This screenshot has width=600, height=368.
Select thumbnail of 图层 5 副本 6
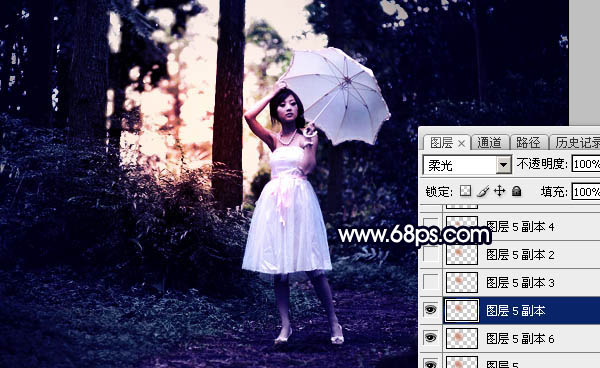tap(462, 338)
